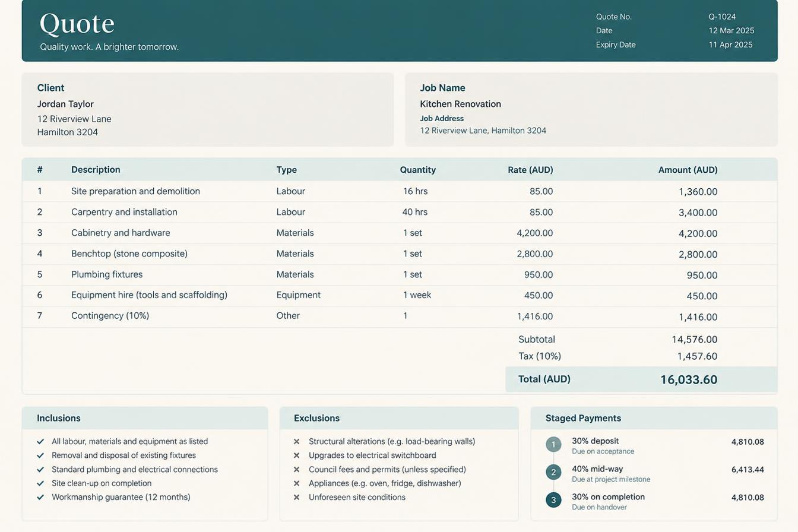Click the X mark beside "Structural alterations"
This screenshot has height=532, width=798.
[x=296, y=442]
